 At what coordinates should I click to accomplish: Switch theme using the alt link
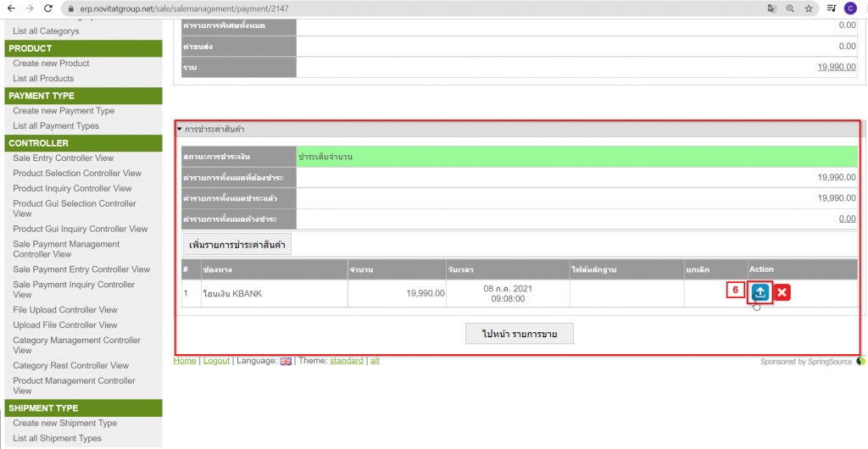tap(375, 361)
